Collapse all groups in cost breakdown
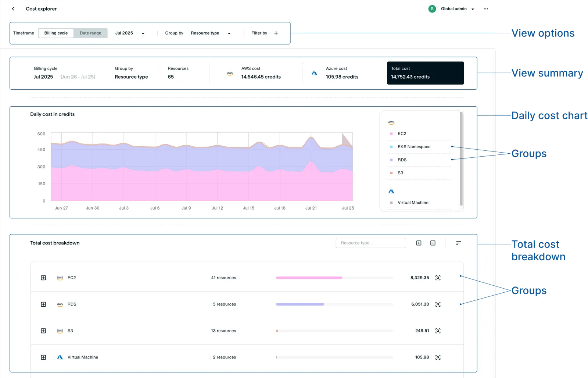Viewport: 588px width, 378px height. 433,243
